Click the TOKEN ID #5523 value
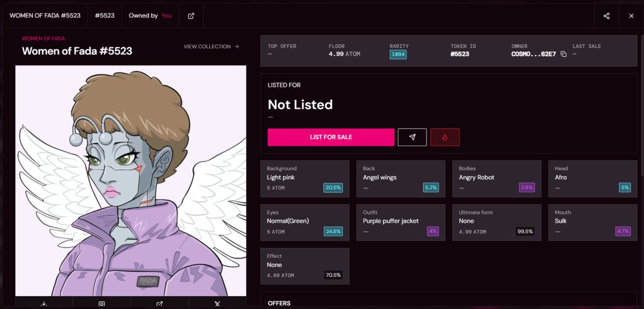This screenshot has height=309, width=644. pos(460,54)
